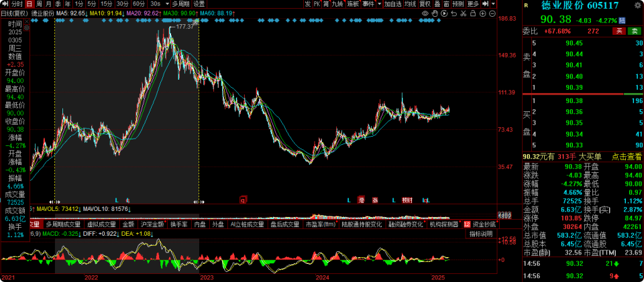Click the undo arrow icon
Viewport: 644px width, 282px height.
[454, 13]
